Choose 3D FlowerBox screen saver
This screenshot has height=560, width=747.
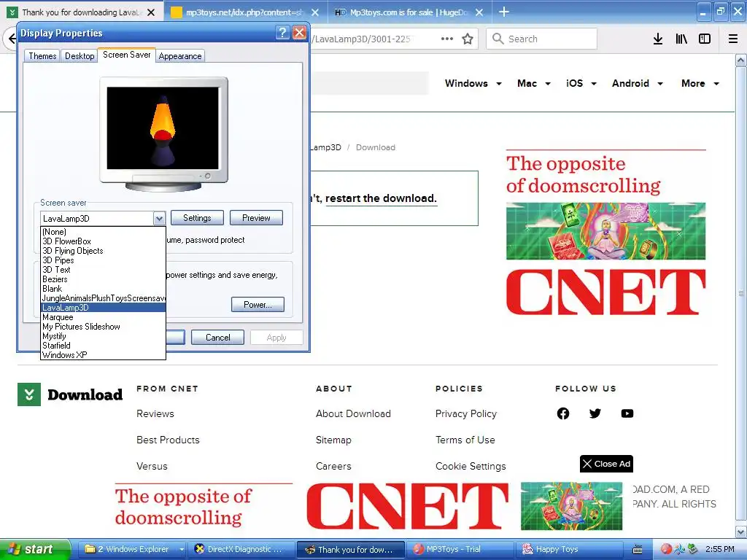tap(103, 241)
